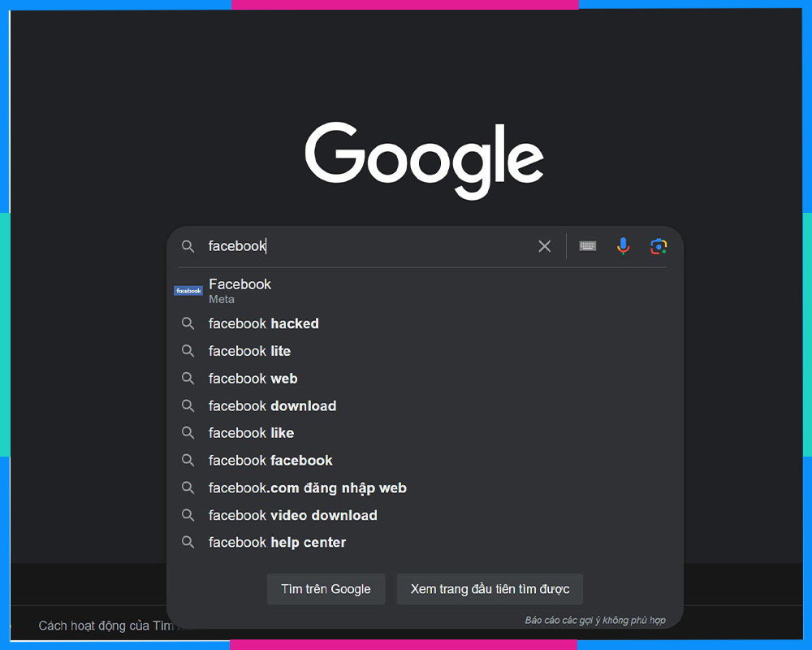Choose the "facebook help center" suggestion
The width and height of the screenshot is (812, 650).
(425, 542)
